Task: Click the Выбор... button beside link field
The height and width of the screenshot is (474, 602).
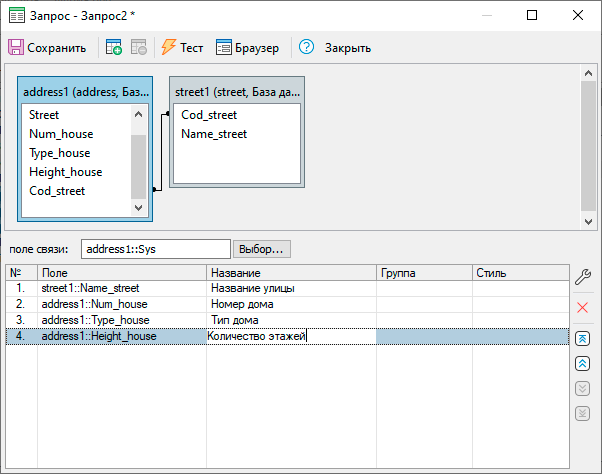Action: [x=261, y=248]
